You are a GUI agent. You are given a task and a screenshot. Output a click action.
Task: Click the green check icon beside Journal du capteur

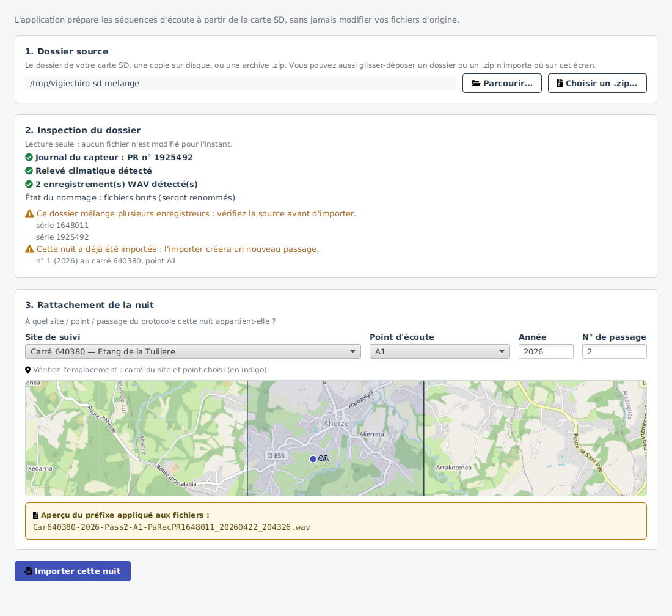[29, 157]
